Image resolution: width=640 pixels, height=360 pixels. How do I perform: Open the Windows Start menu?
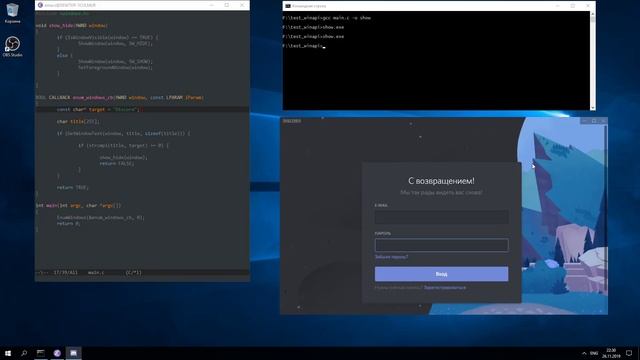[x=8, y=353]
